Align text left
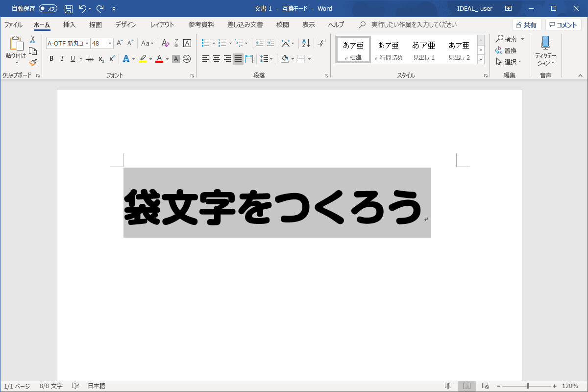The image size is (588, 392). [206, 59]
